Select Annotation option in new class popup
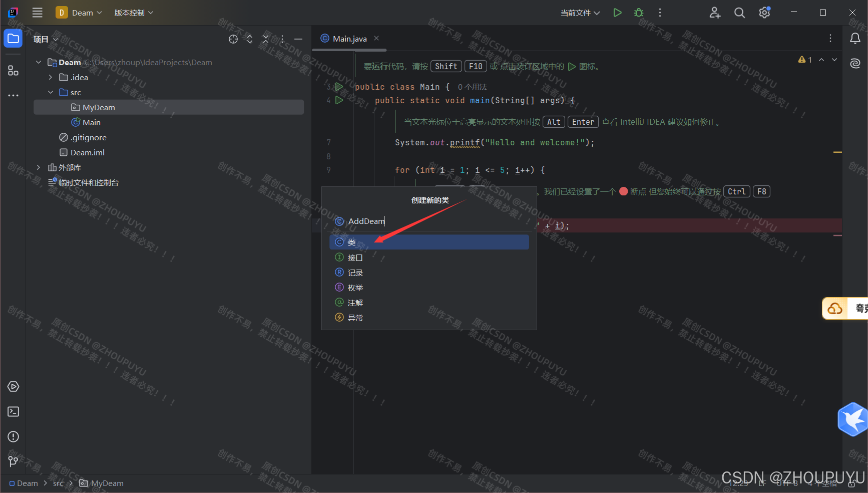 [429, 303]
